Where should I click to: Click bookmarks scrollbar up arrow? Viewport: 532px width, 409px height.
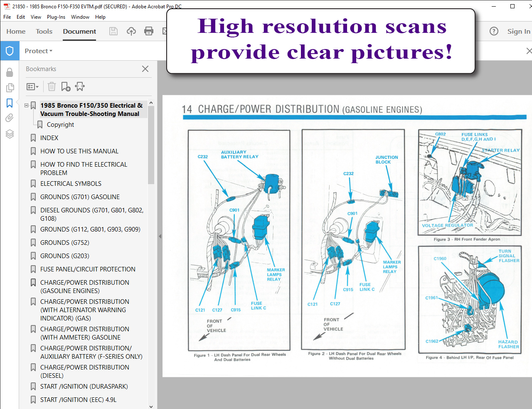click(151, 103)
